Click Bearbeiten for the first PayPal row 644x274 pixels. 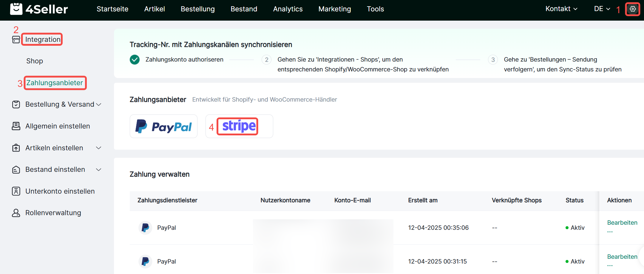pyautogui.click(x=622, y=223)
